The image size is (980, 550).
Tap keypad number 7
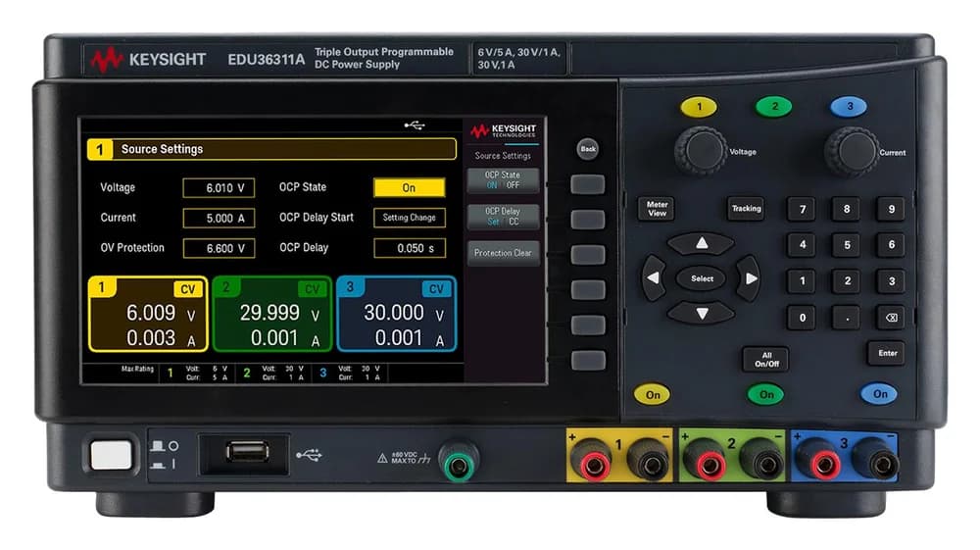[x=802, y=210]
